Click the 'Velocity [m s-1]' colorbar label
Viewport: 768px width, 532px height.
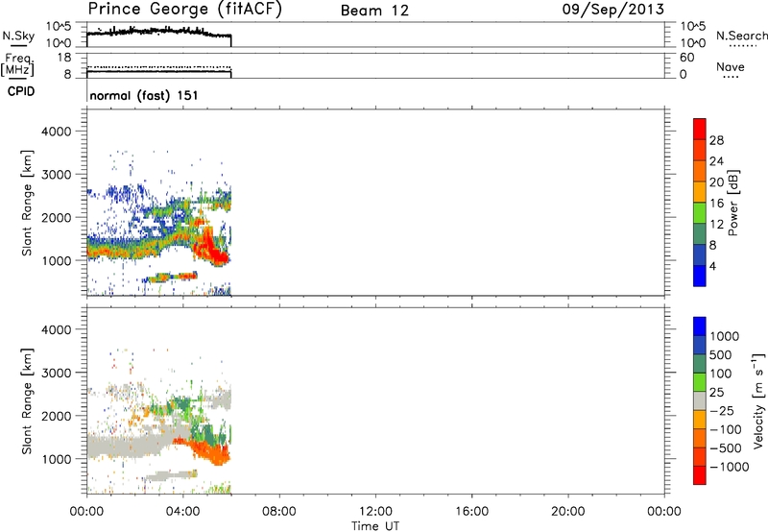click(x=758, y=400)
